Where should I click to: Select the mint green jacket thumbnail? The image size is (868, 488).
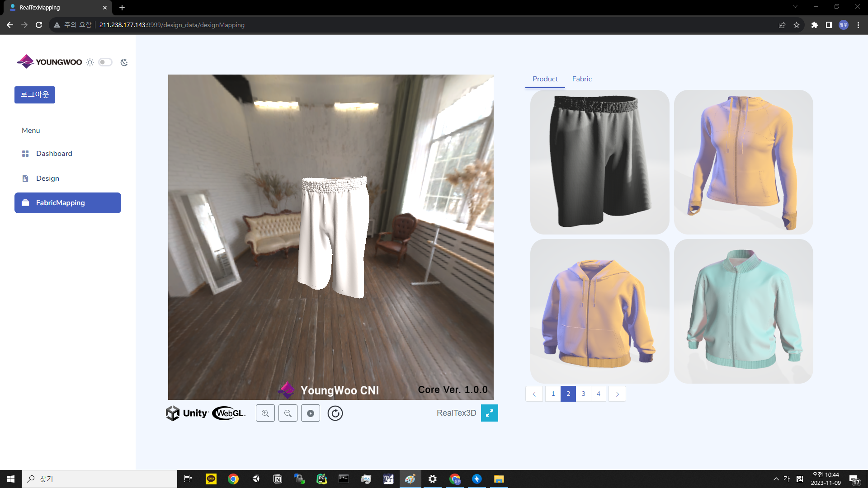click(743, 311)
